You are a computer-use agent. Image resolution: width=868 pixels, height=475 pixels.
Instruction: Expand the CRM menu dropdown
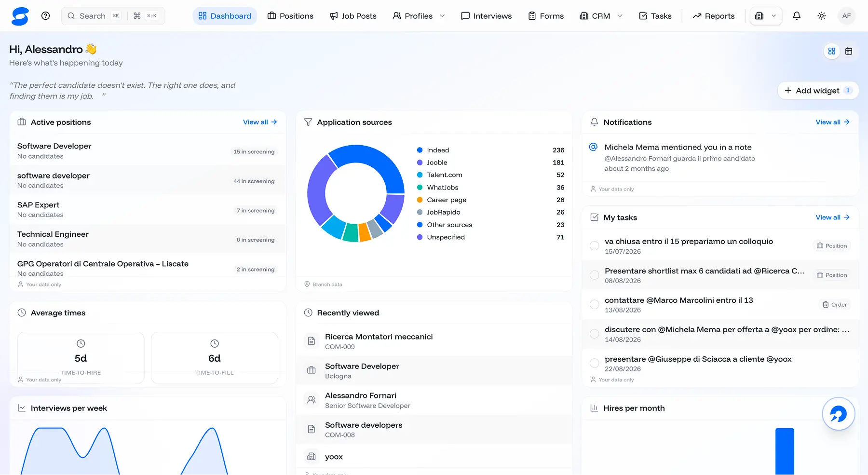pos(601,16)
